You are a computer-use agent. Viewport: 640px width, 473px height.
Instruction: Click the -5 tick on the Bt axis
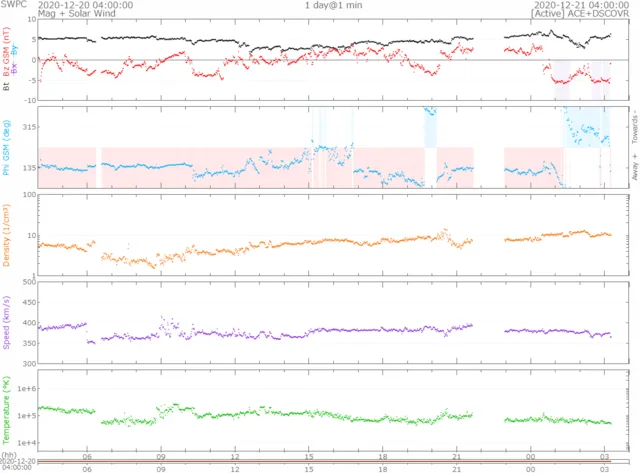click(33, 80)
